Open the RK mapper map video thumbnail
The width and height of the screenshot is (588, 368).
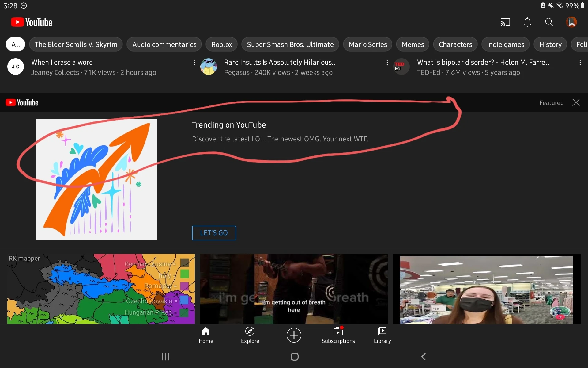coord(101,288)
